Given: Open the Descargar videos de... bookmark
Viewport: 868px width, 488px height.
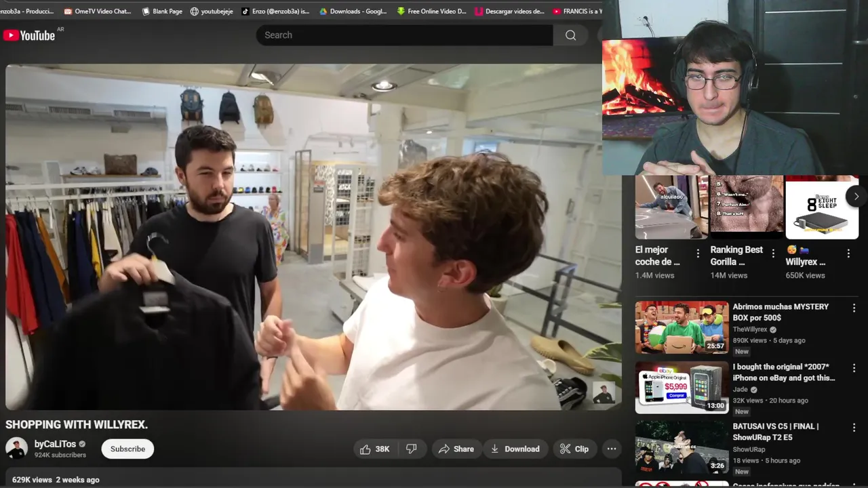Looking at the screenshot, I should (x=510, y=11).
